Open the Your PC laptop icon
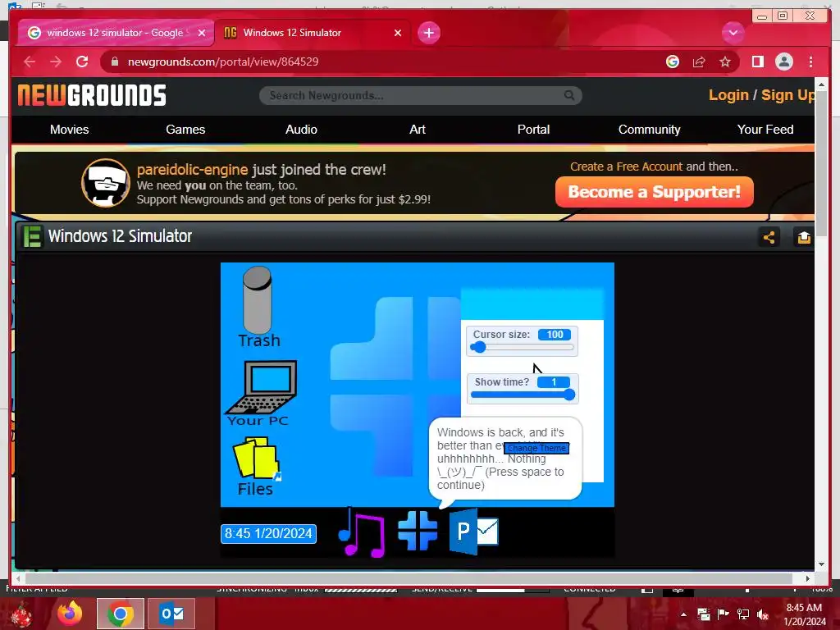The image size is (840, 630). [x=261, y=393]
